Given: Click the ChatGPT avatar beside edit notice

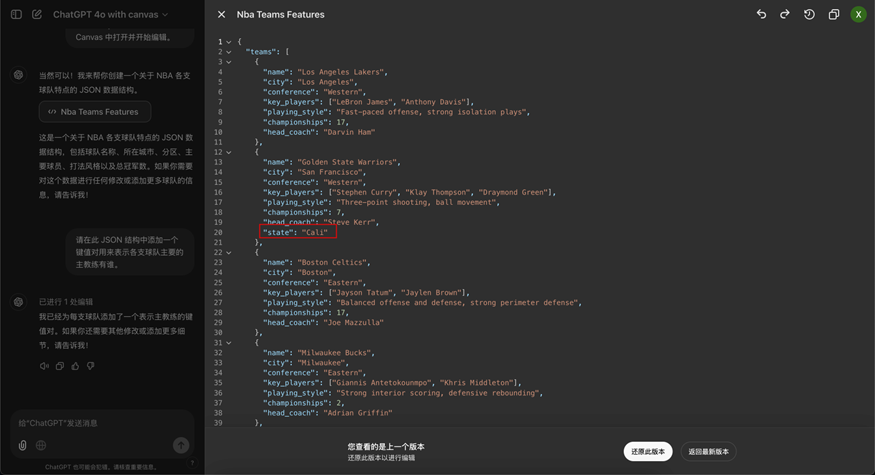Looking at the screenshot, I should click(x=18, y=302).
